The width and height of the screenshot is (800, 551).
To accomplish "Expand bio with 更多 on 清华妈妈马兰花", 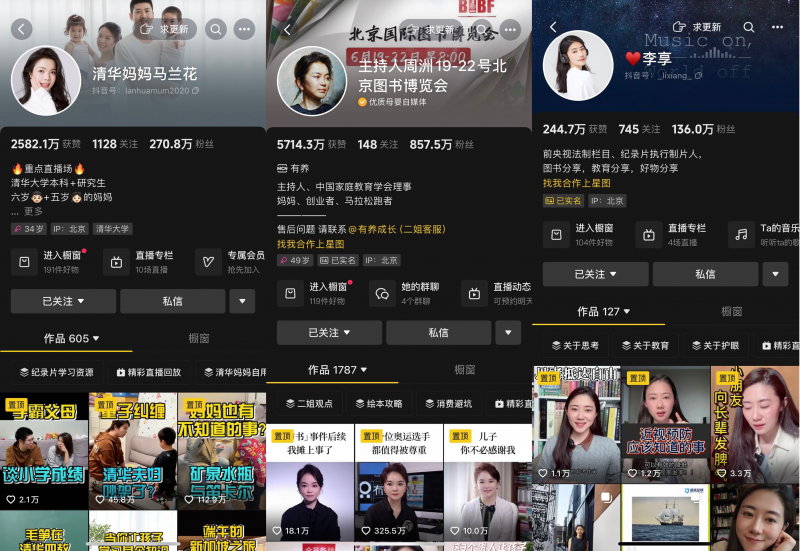I will tap(33, 211).
